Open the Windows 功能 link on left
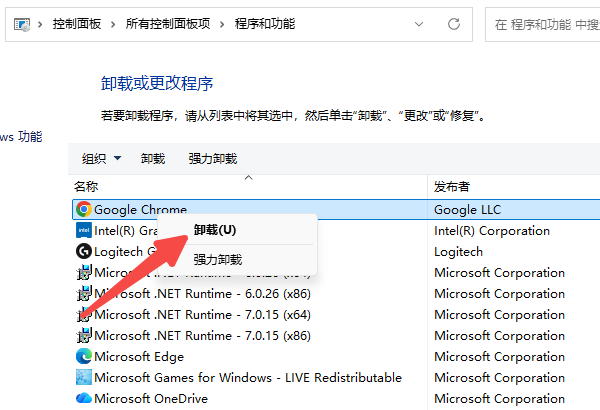This screenshot has height=410, width=600. [21, 137]
